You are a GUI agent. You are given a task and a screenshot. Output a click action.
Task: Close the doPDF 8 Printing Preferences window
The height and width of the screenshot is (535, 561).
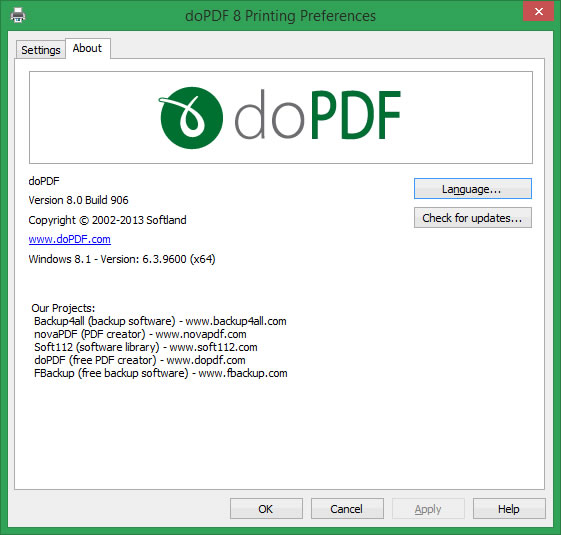pyautogui.click(x=538, y=11)
